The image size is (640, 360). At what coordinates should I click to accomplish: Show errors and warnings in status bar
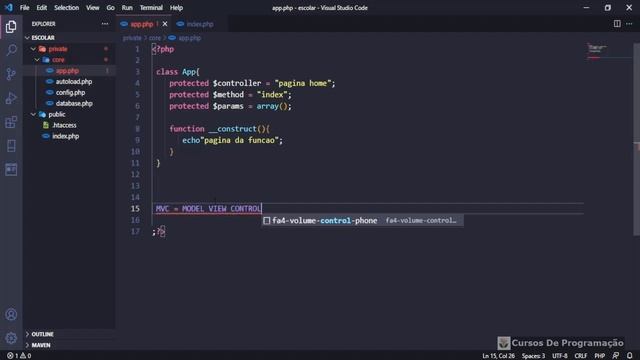point(19,356)
